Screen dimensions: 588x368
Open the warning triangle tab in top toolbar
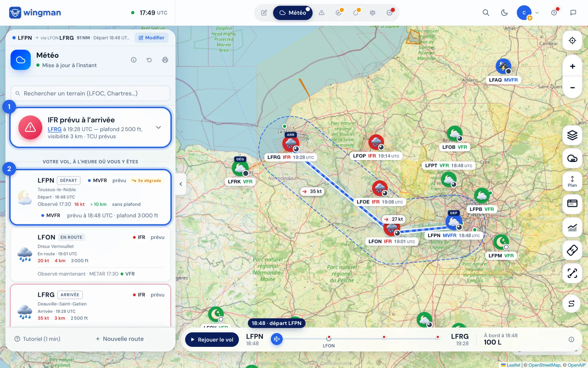tap(321, 13)
